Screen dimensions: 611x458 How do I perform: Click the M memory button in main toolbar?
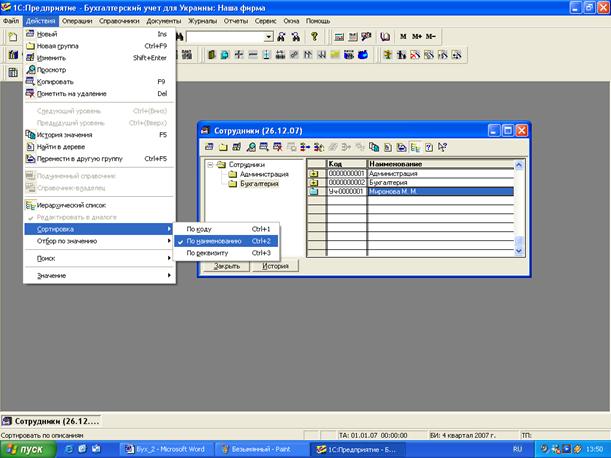tap(403, 37)
